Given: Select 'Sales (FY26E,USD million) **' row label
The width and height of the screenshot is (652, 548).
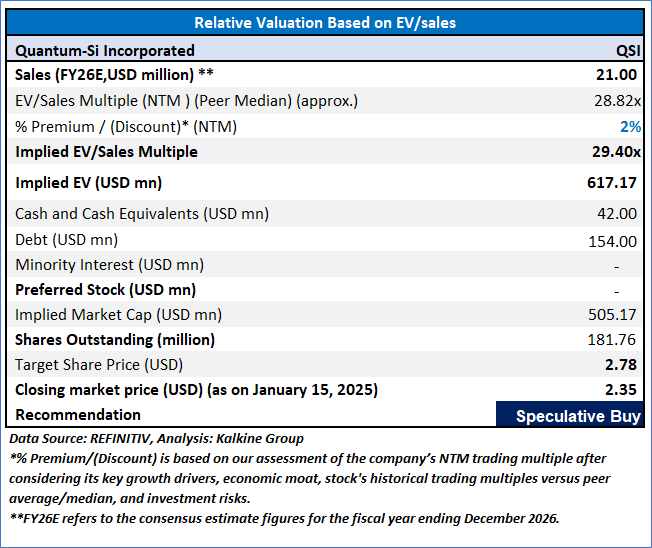Looking at the screenshot, I should (114, 75).
